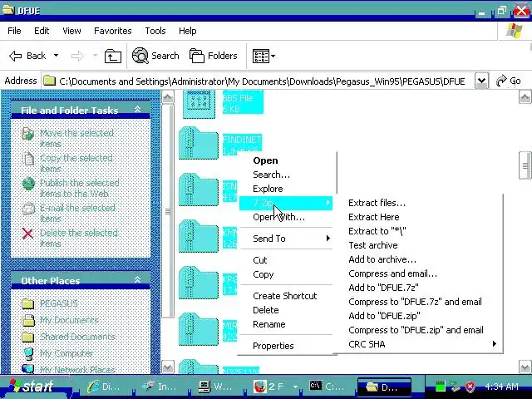Choose Cut in the context menu

(x=260, y=260)
